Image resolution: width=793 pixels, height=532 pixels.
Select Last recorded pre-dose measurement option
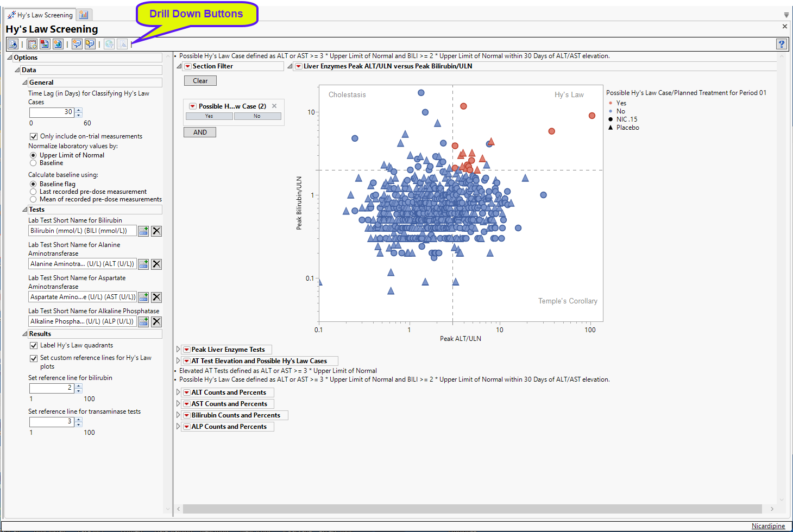(x=33, y=192)
